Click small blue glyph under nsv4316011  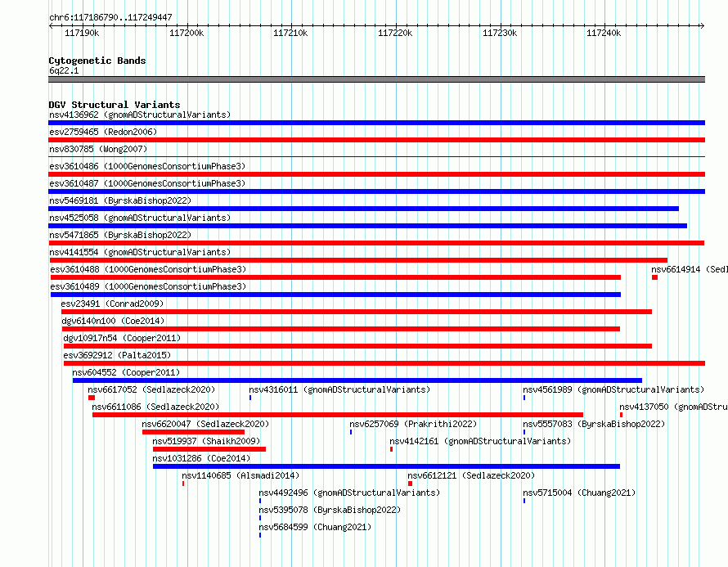click(x=250, y=398)
